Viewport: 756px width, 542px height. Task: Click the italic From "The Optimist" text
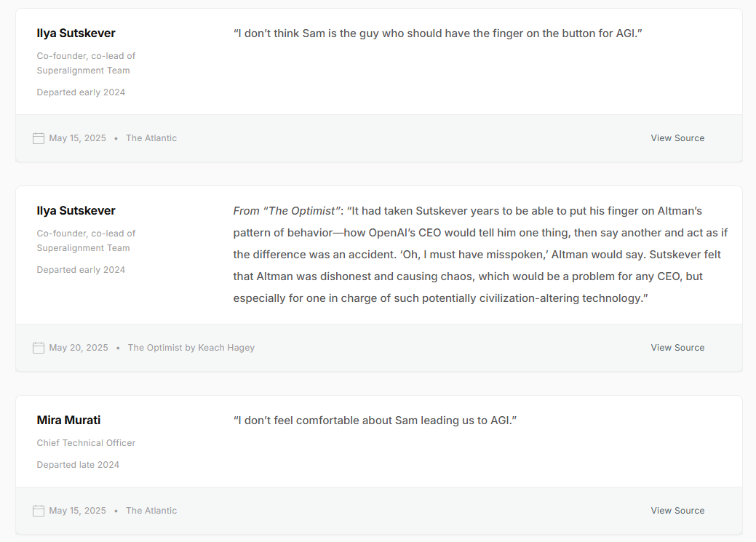coord(287,211)
